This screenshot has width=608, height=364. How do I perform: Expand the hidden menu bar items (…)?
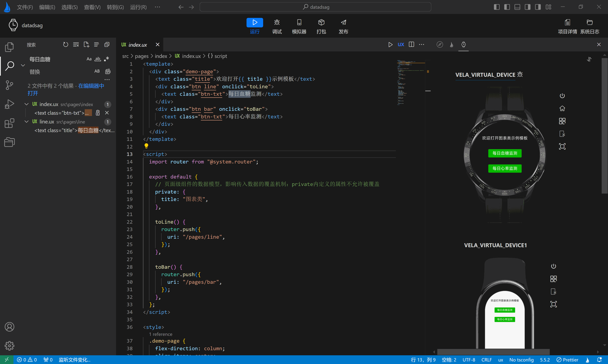pos(158,7)
